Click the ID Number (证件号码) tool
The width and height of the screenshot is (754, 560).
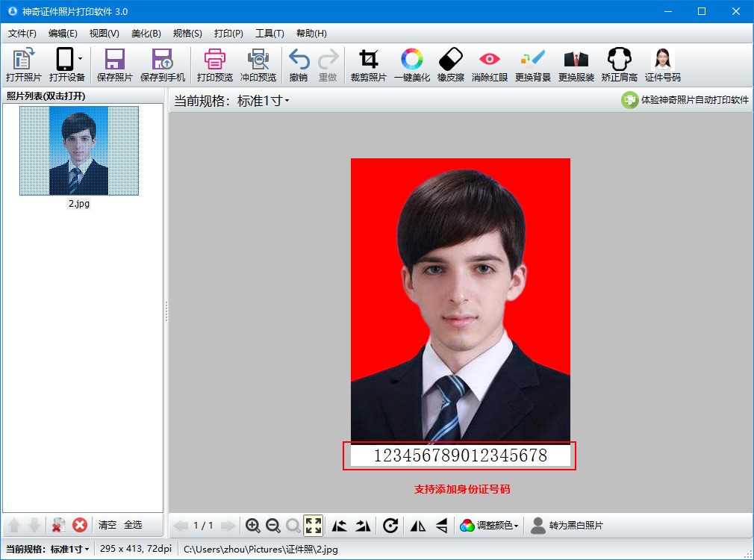tap(662, 65)
